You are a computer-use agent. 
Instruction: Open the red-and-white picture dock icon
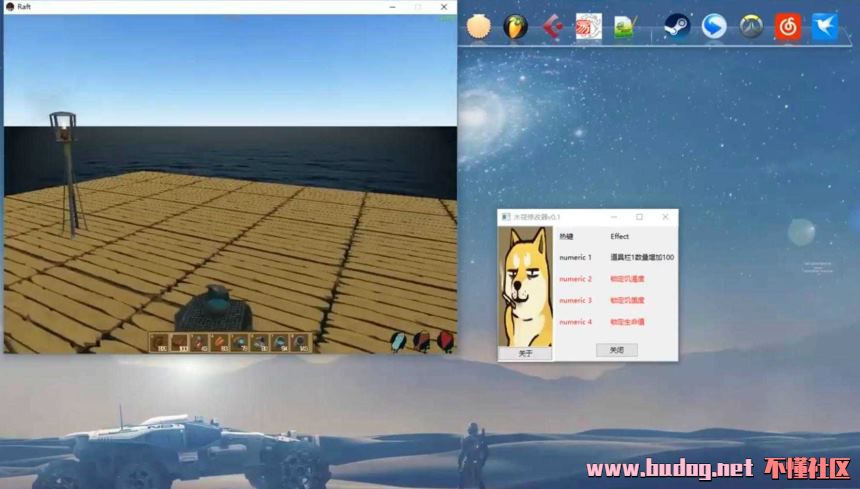[x=589, y=26]
